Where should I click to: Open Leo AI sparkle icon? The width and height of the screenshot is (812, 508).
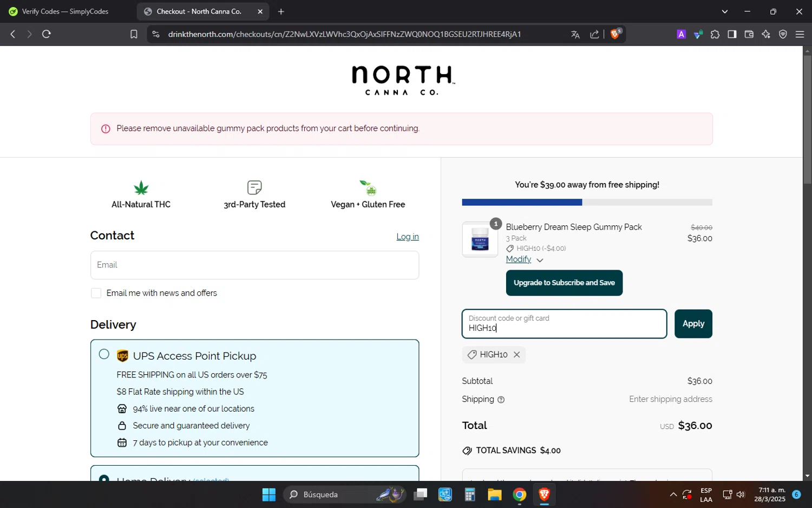click(766, 34)
